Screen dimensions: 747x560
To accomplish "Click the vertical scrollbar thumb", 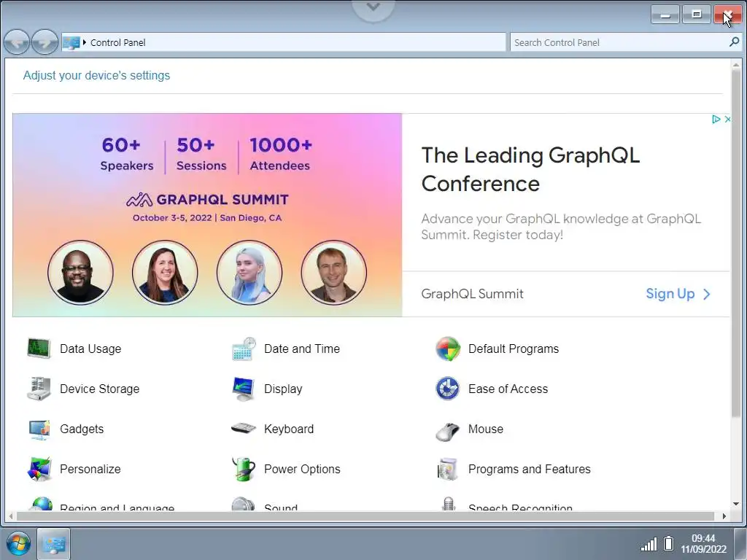I will tap(736, 243).
